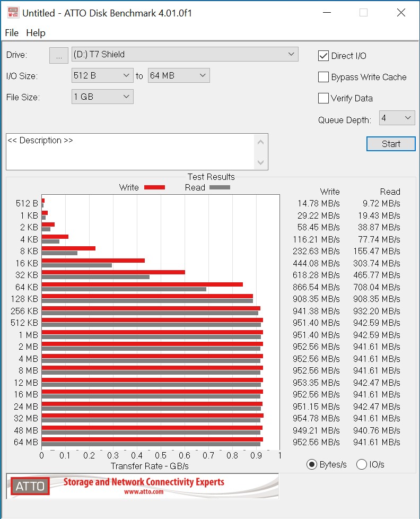Enable the Verify Data checkbox
Image resolution: width=420 pixels, height=519 pixels.
(x=323, y=98)
